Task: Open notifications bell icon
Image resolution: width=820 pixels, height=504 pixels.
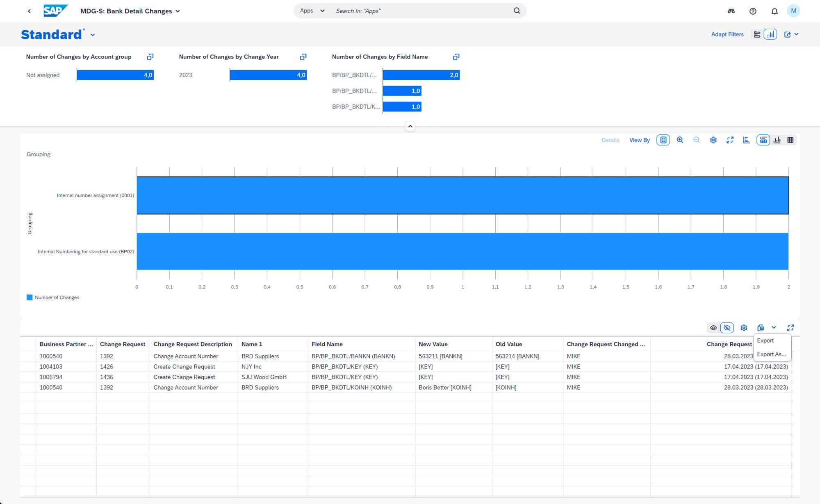Action: click(774, 11)
